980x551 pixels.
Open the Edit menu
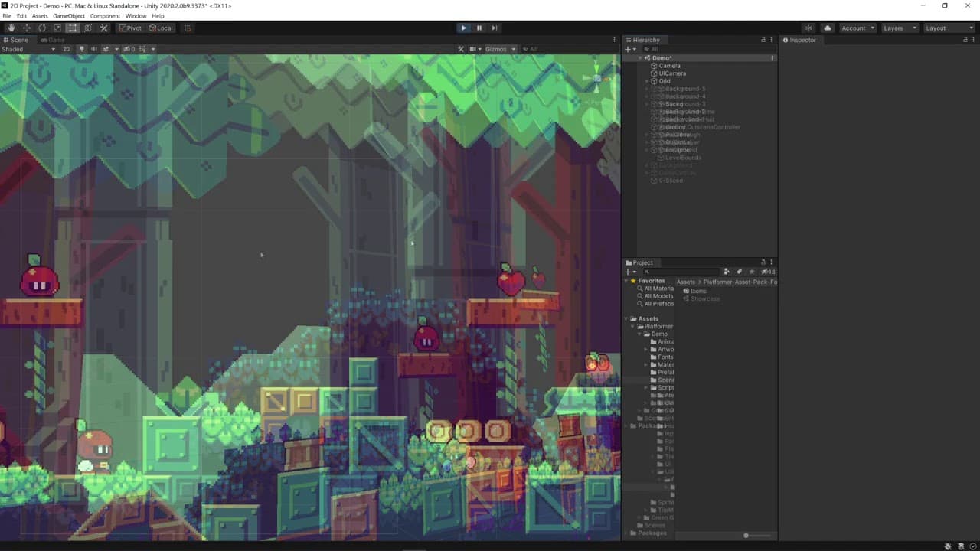21,16
